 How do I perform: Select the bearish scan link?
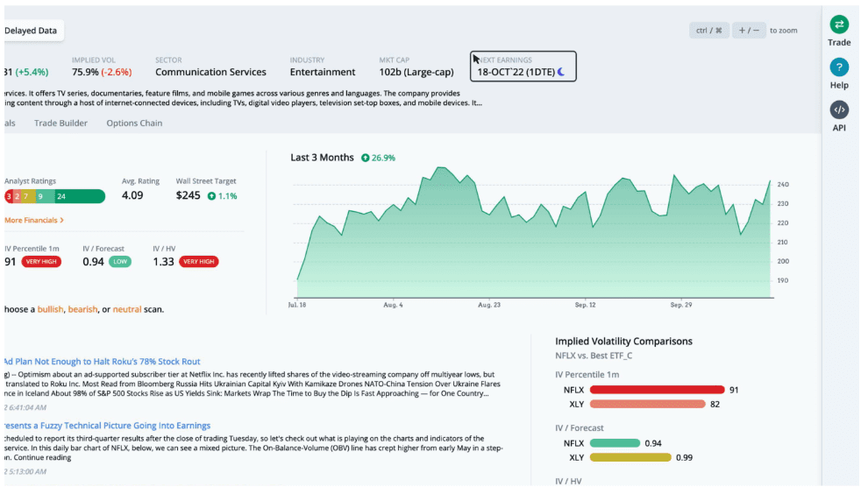[x=82, y=309]
